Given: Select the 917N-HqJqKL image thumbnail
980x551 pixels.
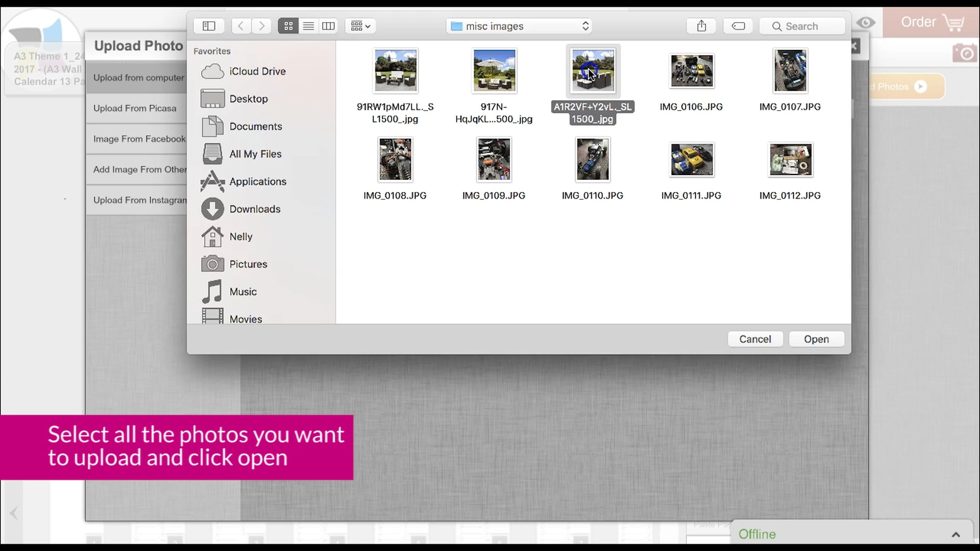Looking at the screenshot, I should point(494,71).
